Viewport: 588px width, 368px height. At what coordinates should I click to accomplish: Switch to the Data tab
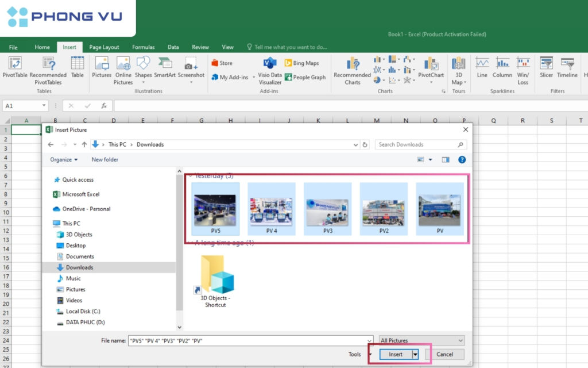173,47
